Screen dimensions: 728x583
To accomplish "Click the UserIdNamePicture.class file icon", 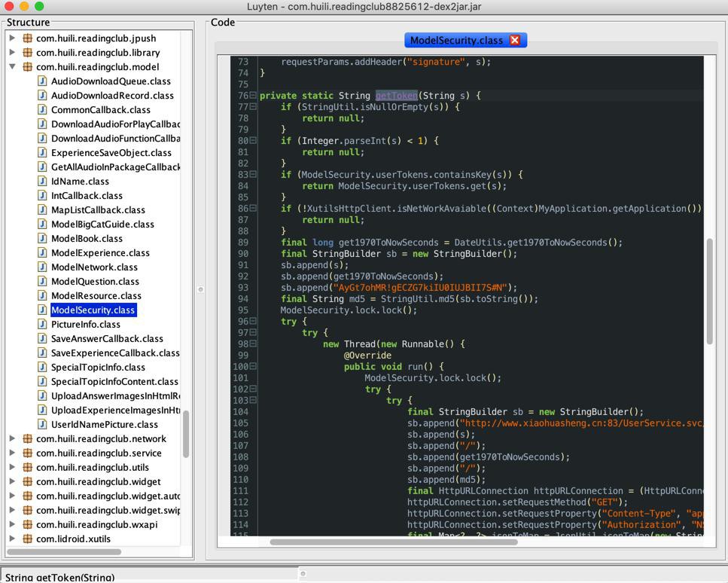I will (43, 425).
